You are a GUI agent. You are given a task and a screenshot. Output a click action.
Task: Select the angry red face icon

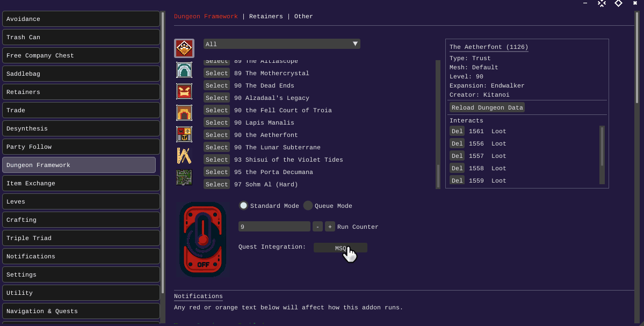click(184, 91)
